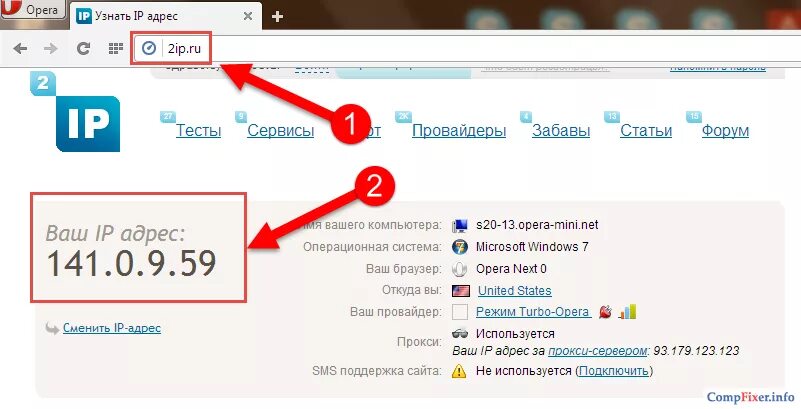Click the Сменить IP-адрес link

coord(112,328)
